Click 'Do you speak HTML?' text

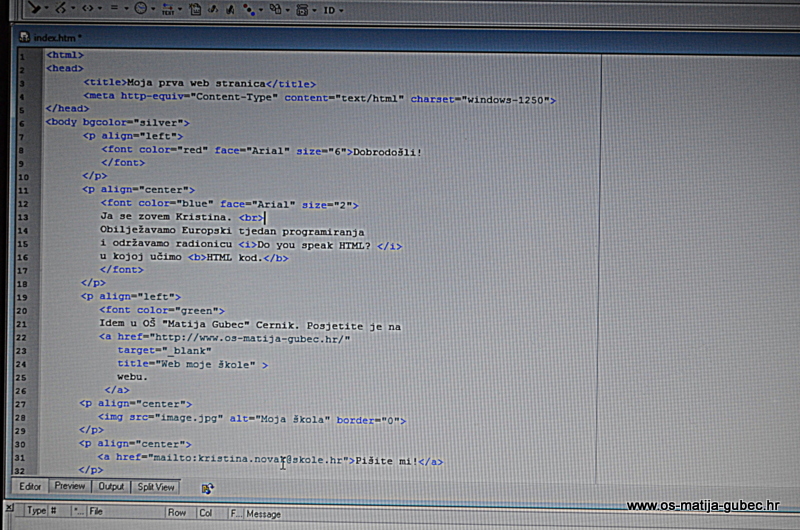pyautogui.click(x=314, y=245)
